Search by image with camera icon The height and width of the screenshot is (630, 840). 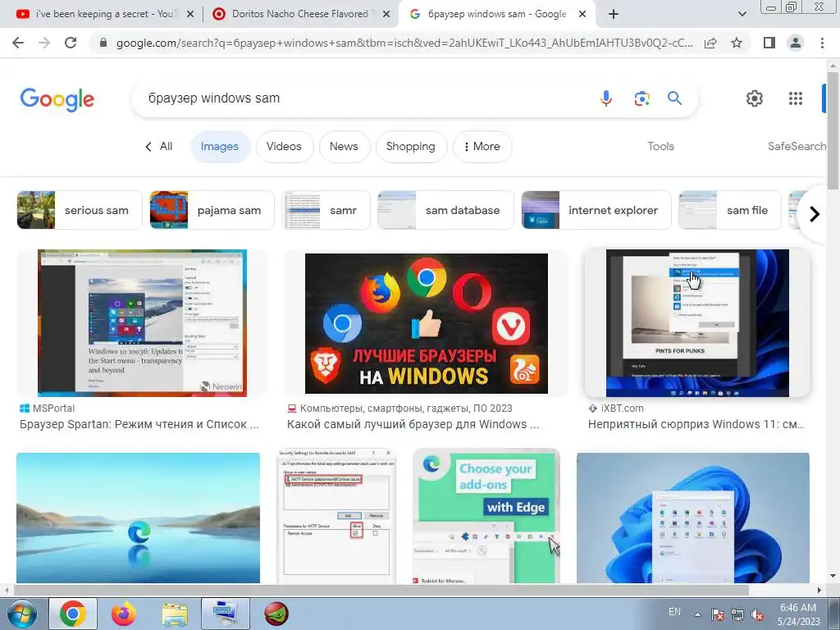641,98
